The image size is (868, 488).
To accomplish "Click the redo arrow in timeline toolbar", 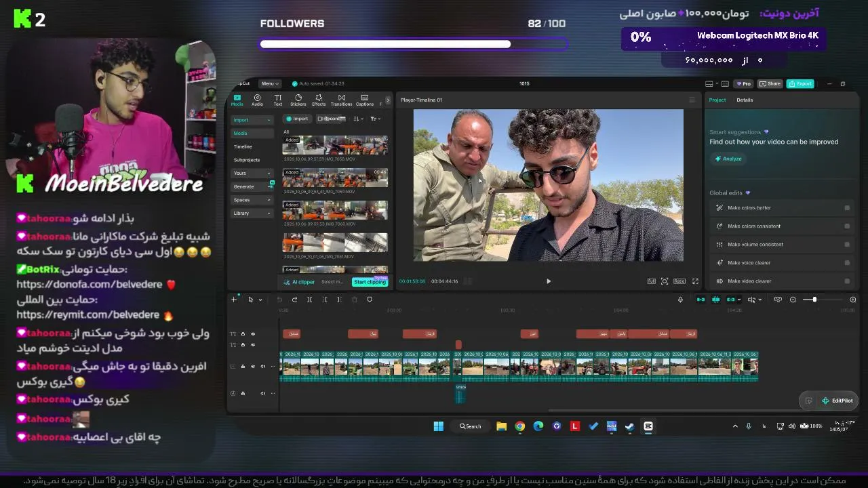I will (x=294, y=300).
